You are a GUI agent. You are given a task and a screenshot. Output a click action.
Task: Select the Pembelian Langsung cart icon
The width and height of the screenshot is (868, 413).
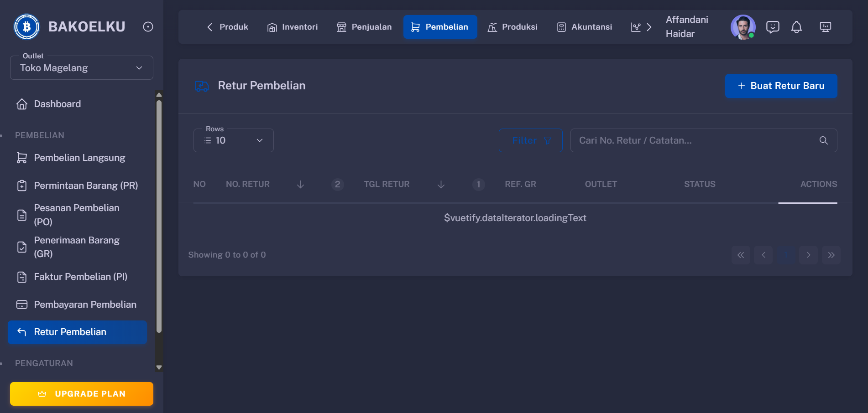point(21,157)
